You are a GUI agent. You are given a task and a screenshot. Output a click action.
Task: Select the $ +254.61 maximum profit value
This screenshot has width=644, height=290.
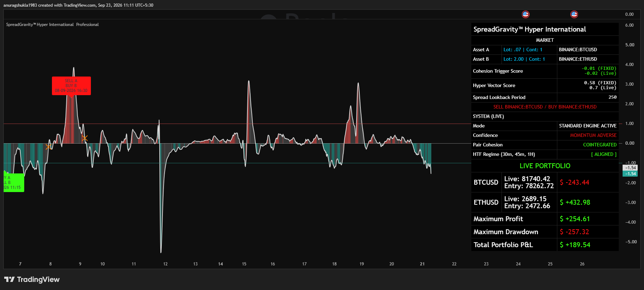pos(575,219)
